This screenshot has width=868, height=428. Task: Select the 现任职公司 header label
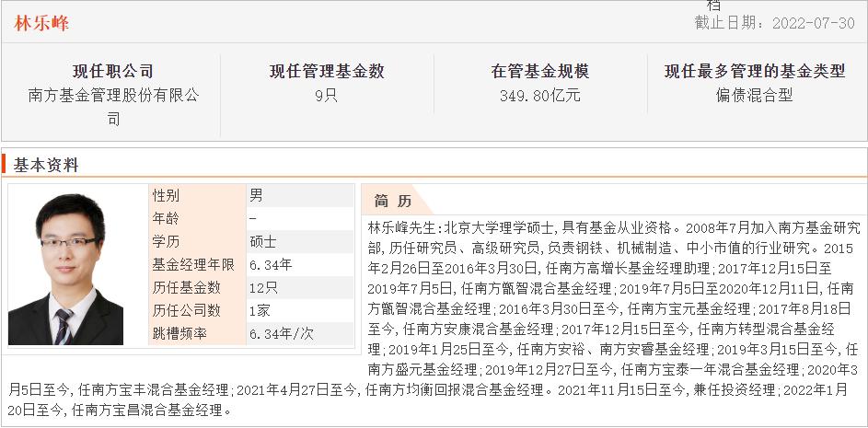point(113,72)
